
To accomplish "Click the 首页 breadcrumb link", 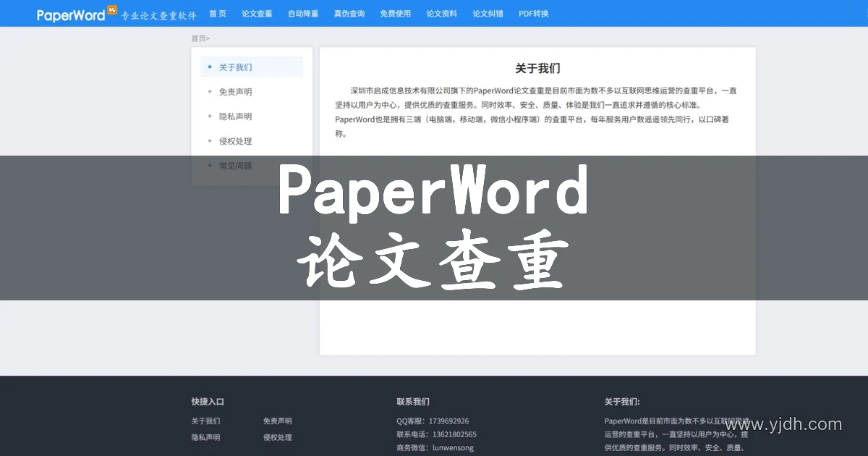I will pos(198,38).
